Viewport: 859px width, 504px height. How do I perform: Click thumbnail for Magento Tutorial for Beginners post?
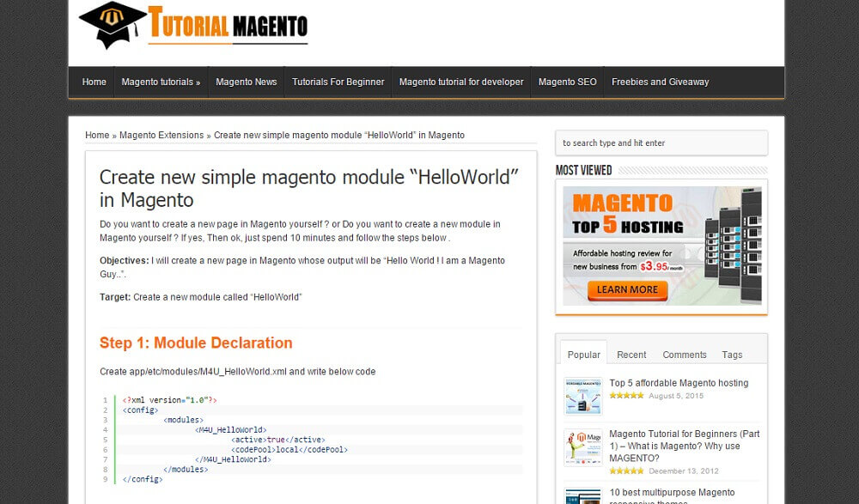point(583,447)
